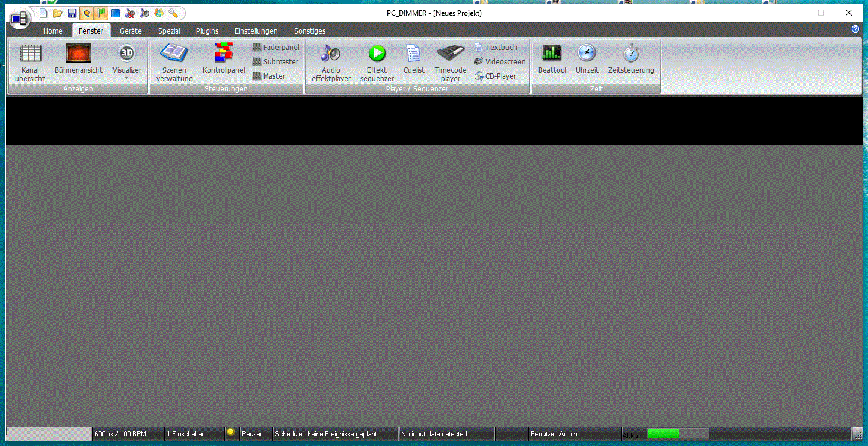This screenshot has height=446, width=868.
Task: Open the Timecode player keyboard icon
Action: (x=451, y=63)
